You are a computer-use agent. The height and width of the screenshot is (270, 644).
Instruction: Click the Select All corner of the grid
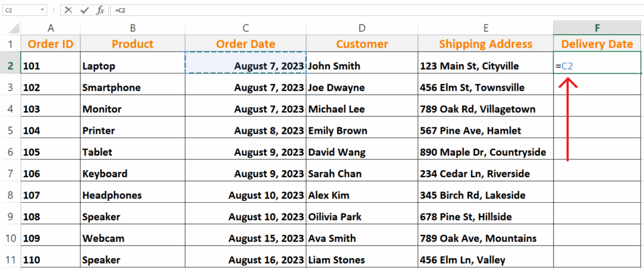10,28
